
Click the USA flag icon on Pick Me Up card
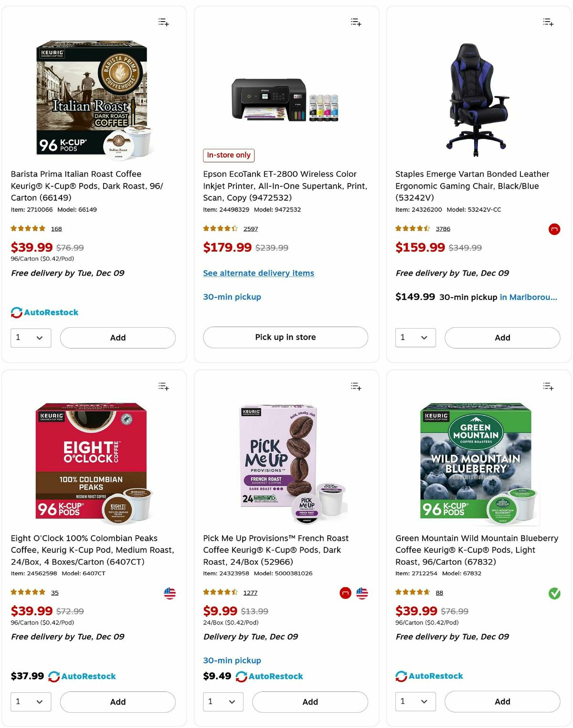(x=362, y=593)
